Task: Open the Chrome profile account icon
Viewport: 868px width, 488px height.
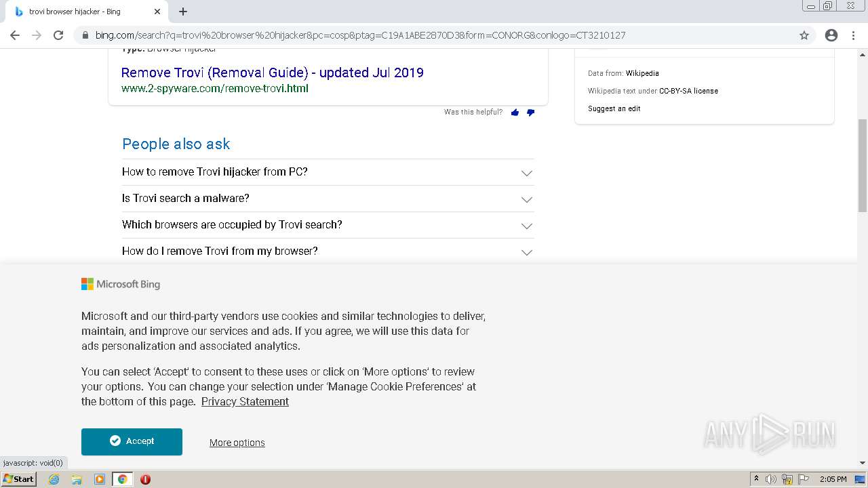Action: click(x=831, y=35)
